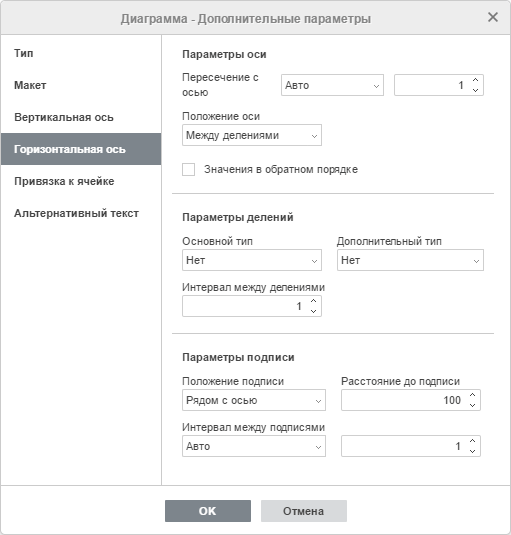Open 'Интервал между подписями' Авто dropdown

coord(254,446)
